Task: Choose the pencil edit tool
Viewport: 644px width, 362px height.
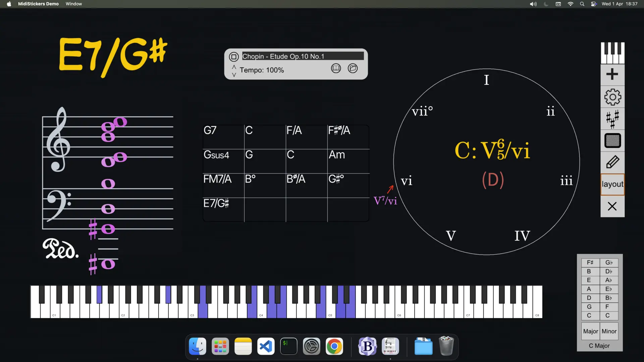Action: click(x=612, y=162)
